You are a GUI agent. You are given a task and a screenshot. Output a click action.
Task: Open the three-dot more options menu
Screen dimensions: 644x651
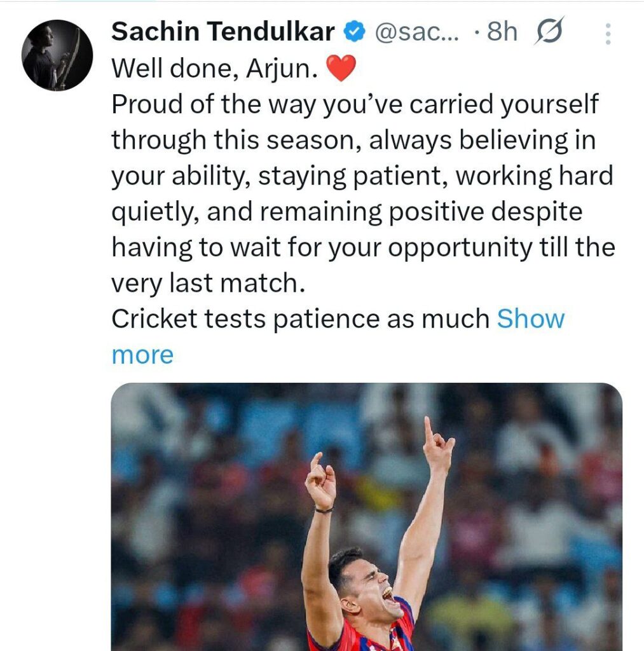[x=608, y=34]
